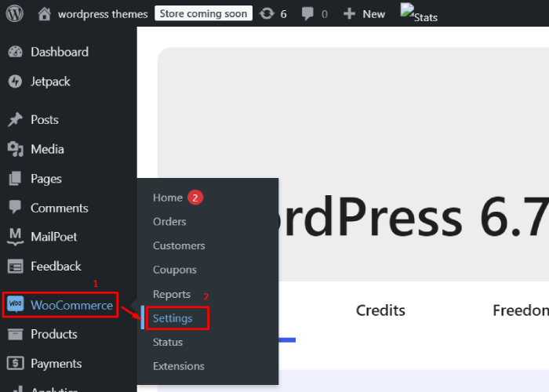
Task: Open the comments bubble icon in toolbar
Action: [x=307, y=14]
